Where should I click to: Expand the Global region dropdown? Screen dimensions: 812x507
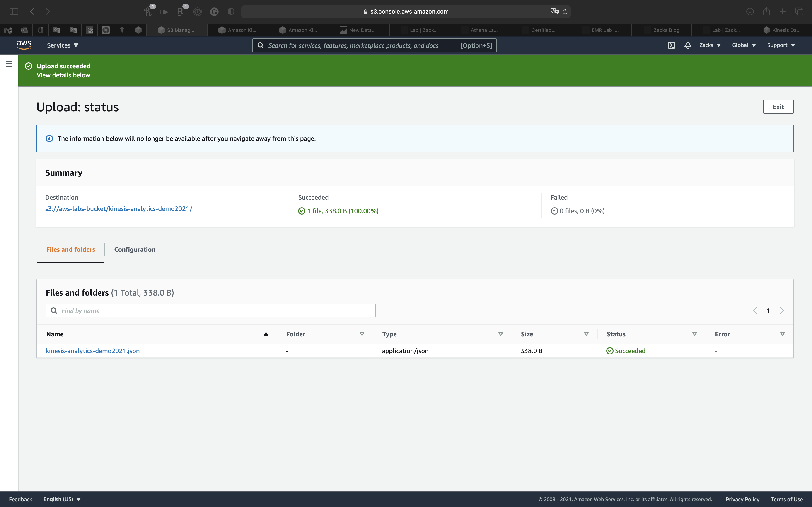point(744,45)
